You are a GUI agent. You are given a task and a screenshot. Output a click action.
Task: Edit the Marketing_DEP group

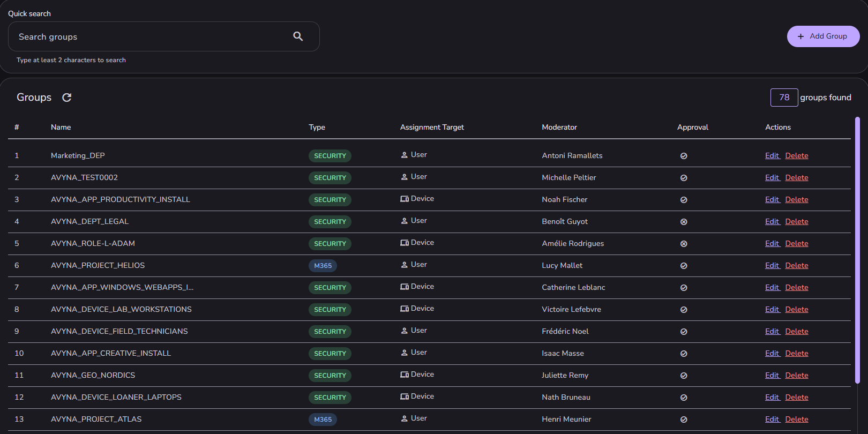tap(772, 155)
